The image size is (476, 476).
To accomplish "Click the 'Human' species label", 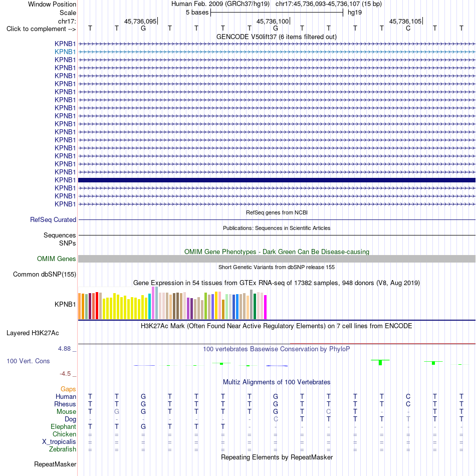I will [x=66, y=396].
